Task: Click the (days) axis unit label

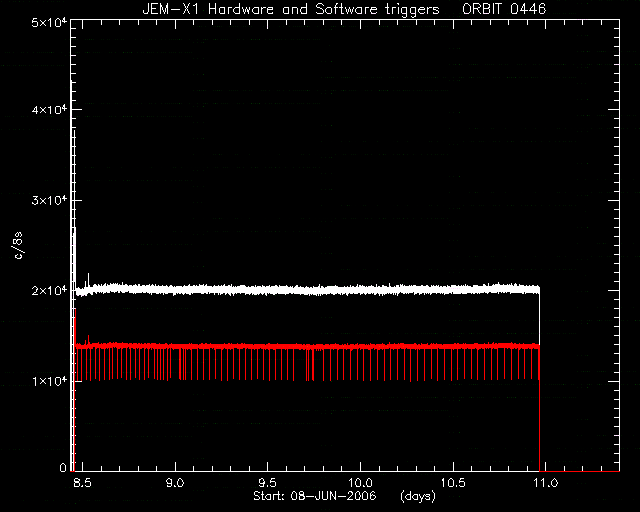Action: pyautogui.click(x=418, y=496)
